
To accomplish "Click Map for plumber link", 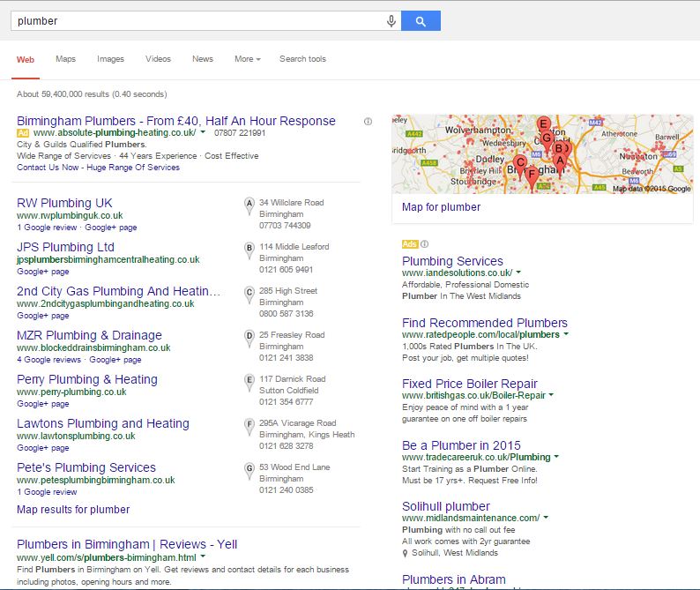I will 441,207.
